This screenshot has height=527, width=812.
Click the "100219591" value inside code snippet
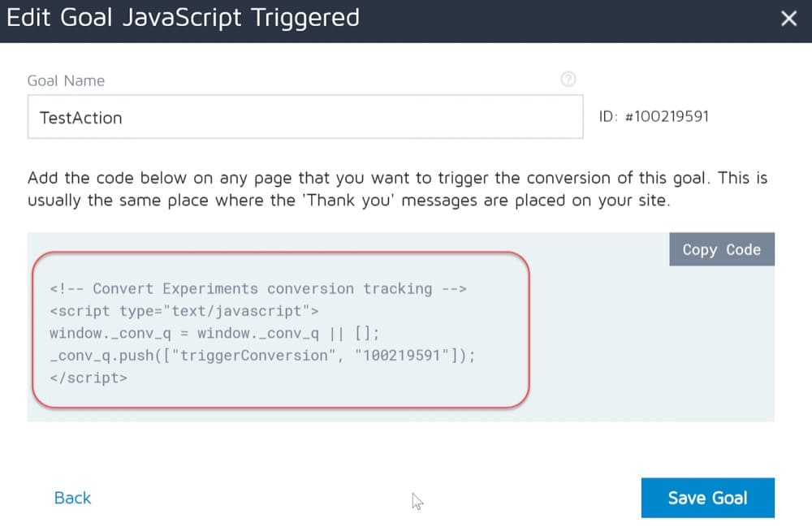(x=400, y=356)
